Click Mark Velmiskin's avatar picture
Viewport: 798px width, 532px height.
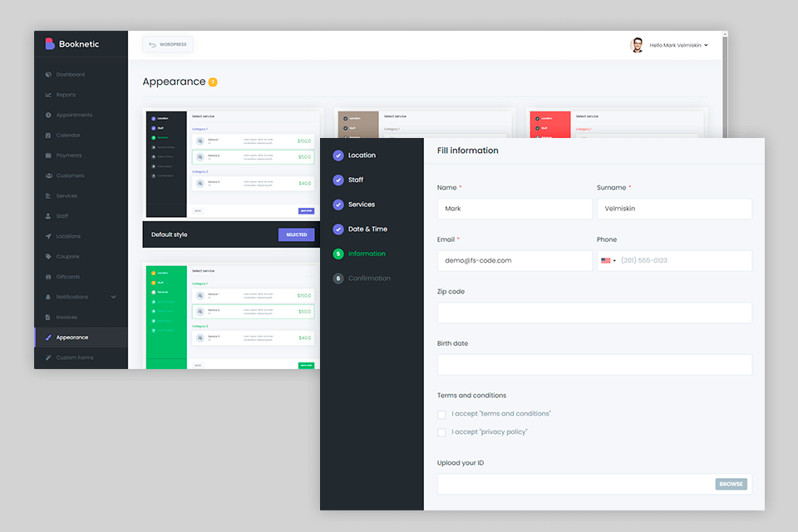[637, 45]
